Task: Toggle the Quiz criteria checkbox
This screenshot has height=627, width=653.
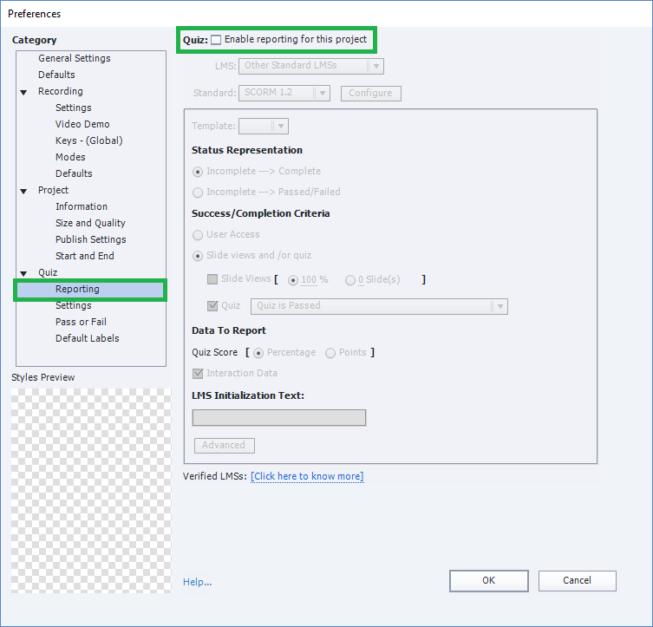Action: click(x=212, y=306)
